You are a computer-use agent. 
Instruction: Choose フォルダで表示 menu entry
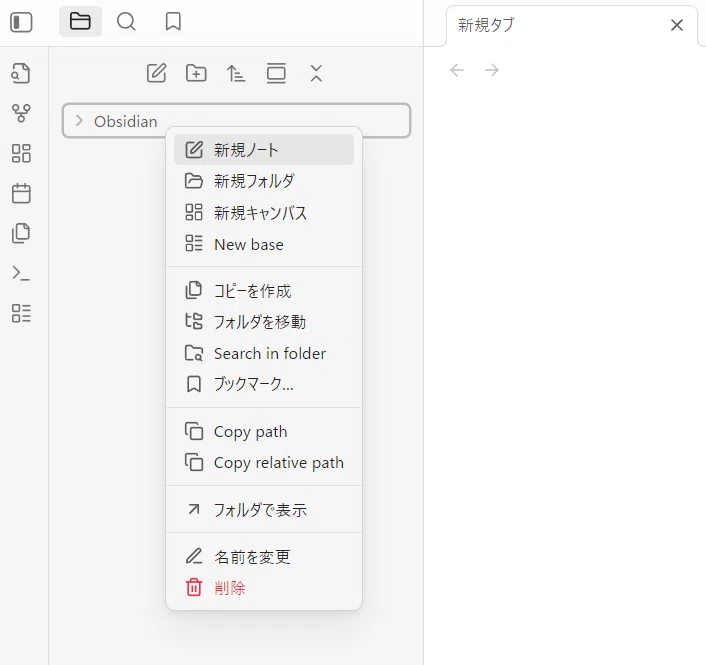pyautogui.click(x=264, y=510)
